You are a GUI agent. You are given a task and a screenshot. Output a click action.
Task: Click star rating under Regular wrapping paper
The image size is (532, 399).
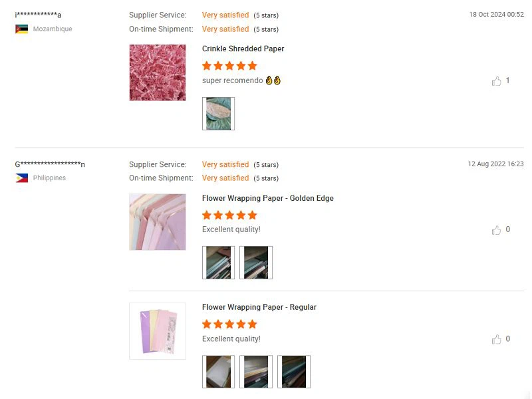(x=229, y=324)
